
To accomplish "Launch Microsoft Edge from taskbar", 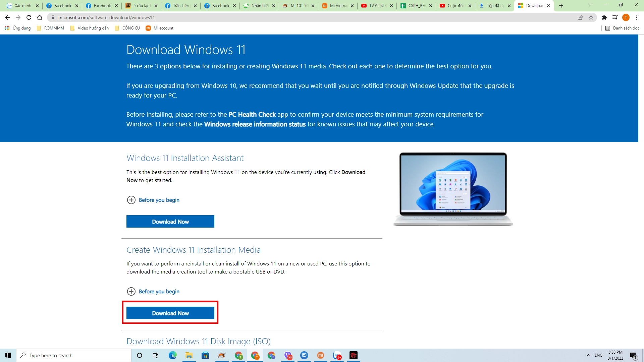I will (172, 355).
